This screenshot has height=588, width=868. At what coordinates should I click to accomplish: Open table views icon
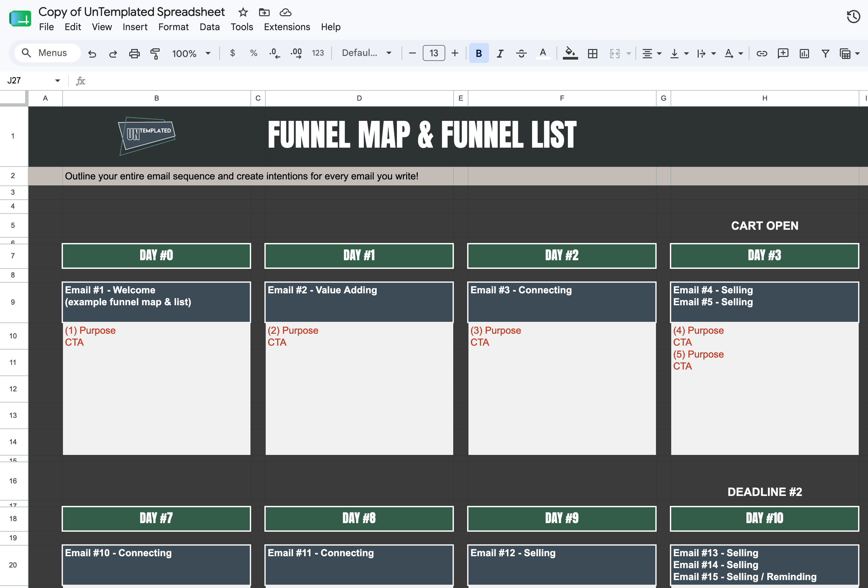coord(845,53)
